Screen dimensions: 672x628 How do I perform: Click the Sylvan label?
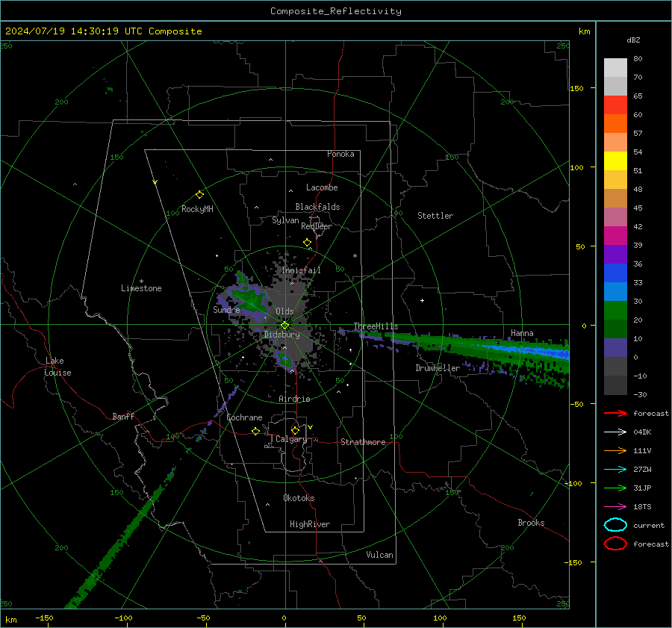coord(285,220)
